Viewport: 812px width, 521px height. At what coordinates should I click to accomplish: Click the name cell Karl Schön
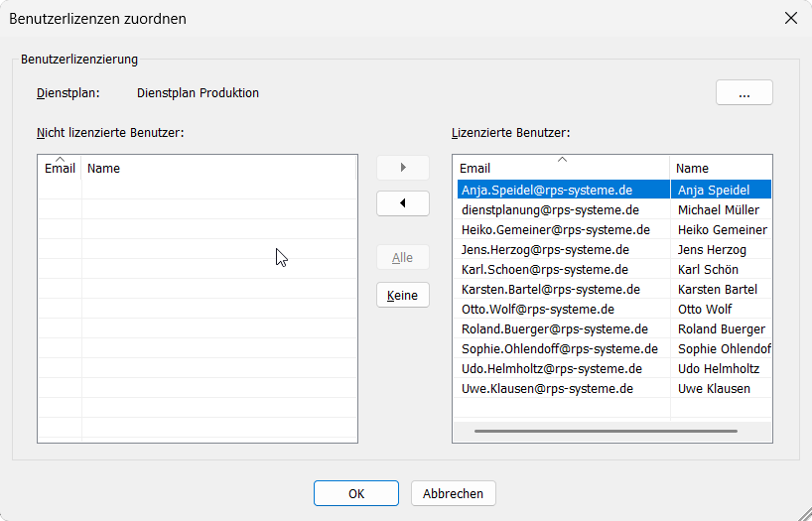pyautogui.click(x=721, y=269)
